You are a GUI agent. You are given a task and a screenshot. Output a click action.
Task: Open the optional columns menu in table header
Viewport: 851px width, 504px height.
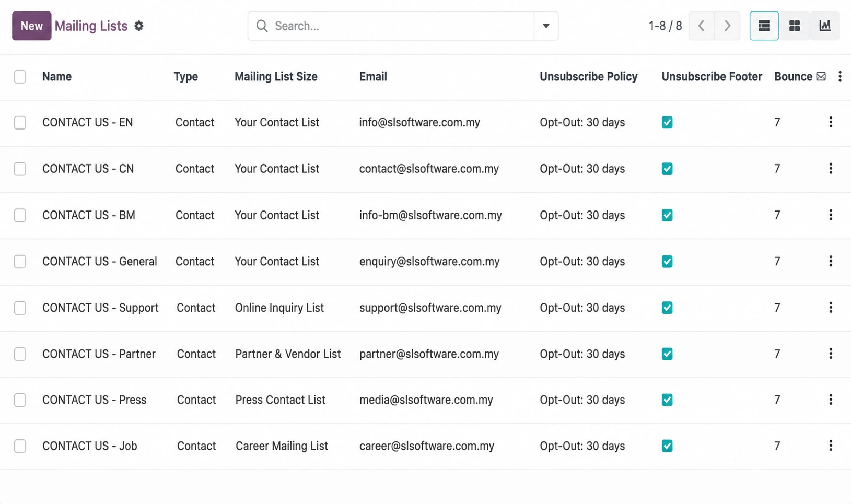click(840, 76)
